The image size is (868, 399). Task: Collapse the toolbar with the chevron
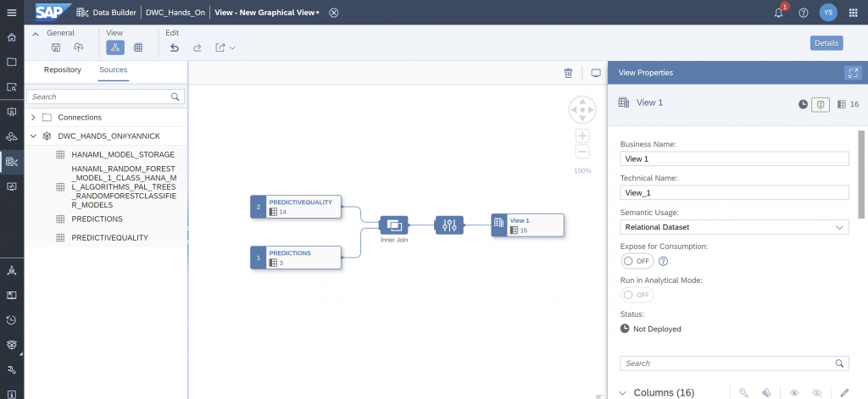pyautogui.click(x=36, y=34)
